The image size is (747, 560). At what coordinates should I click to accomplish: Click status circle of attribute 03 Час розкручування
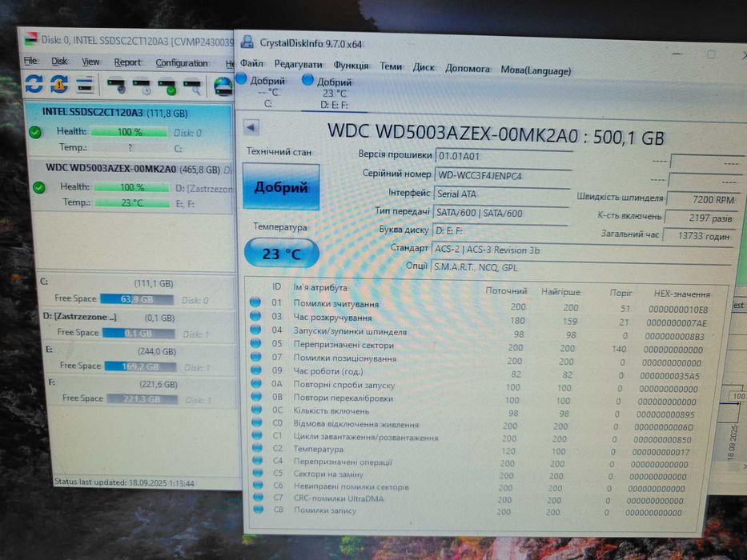pos(255,315)
